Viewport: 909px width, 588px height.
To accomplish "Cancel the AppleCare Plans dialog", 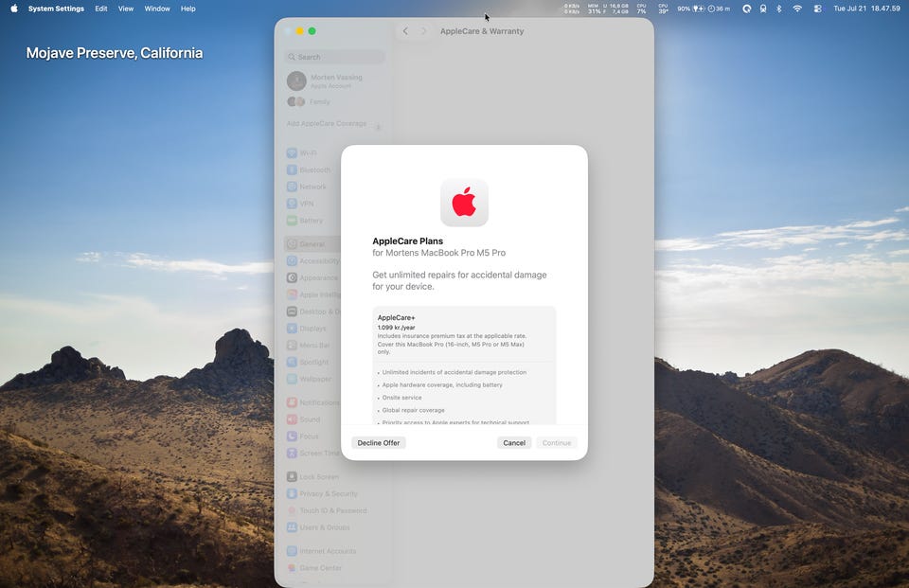I will pyautogui.click(x=513, y=442).
